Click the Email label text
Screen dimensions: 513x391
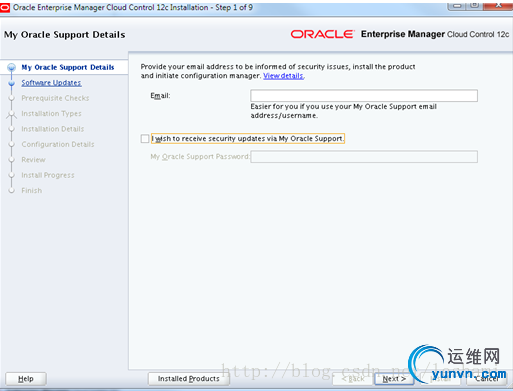pyautogui.click(x=160, y=96)
